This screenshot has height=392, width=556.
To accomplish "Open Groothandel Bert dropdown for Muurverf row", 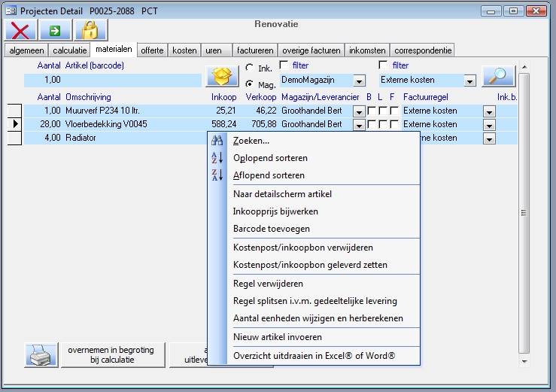I will (x=359, y=111).
